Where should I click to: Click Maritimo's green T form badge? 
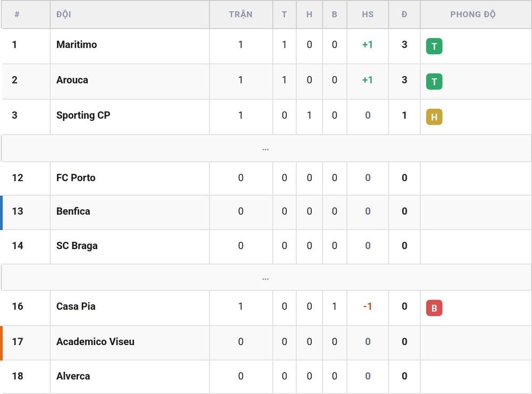pyautogui.click(x=434, y=46)
